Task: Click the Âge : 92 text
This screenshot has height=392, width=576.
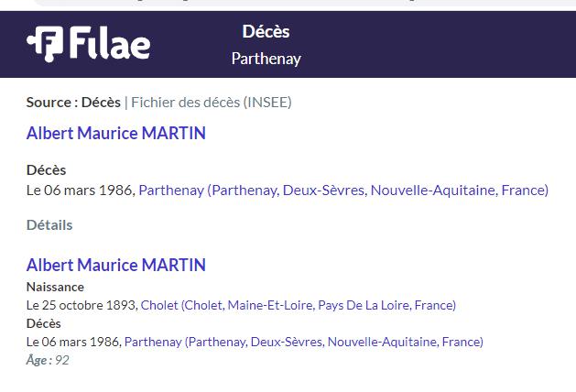Action: click(48, 361)
